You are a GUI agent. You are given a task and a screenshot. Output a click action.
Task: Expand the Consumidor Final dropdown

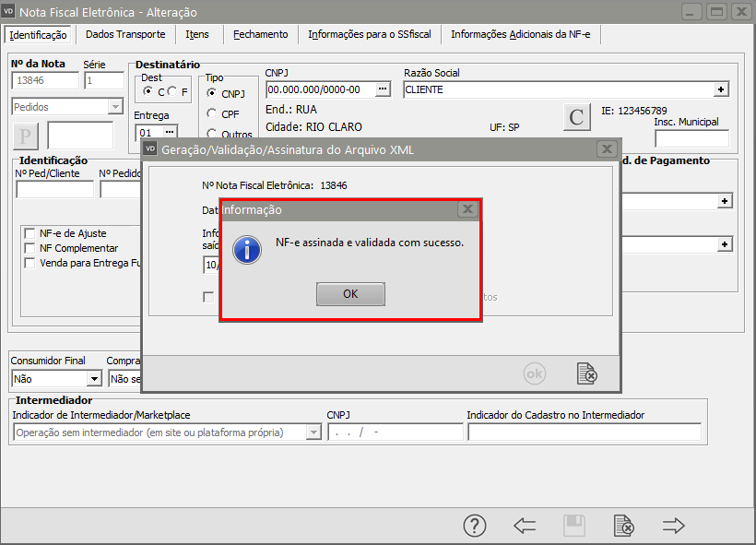click(94, 379)
